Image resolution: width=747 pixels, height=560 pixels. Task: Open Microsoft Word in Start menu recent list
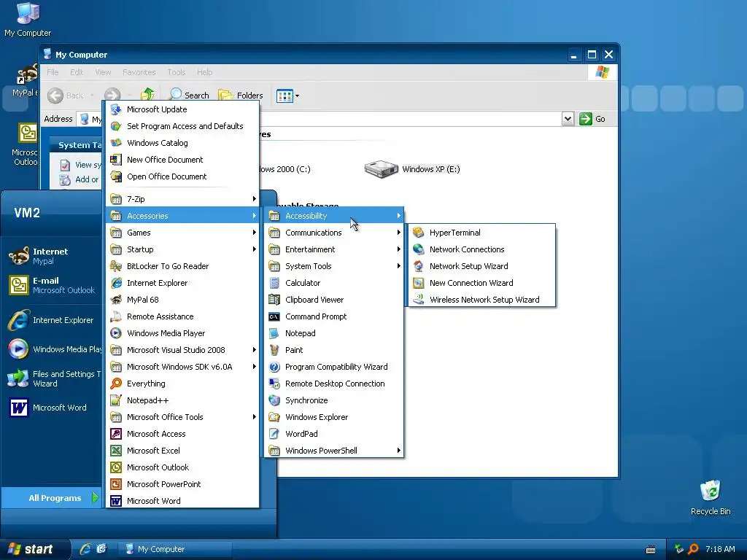point(53,408)
